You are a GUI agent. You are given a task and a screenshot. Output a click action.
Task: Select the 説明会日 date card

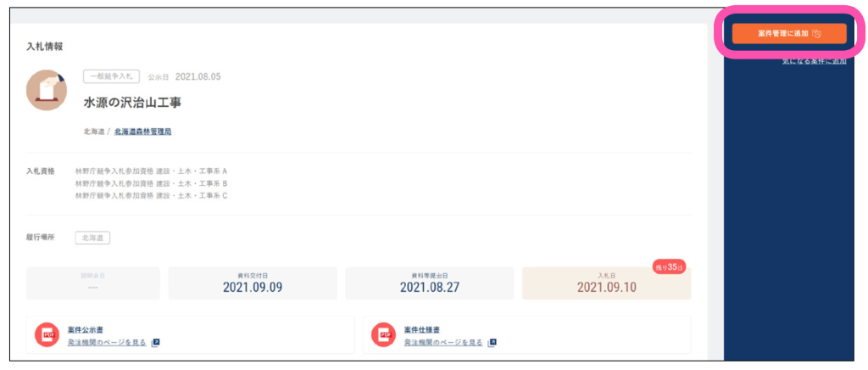[93, 283]
